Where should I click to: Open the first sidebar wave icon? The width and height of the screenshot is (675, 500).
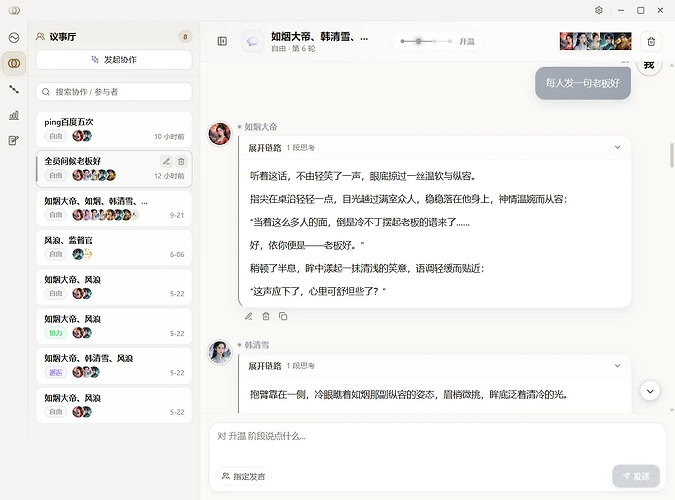tap(14, 38)
